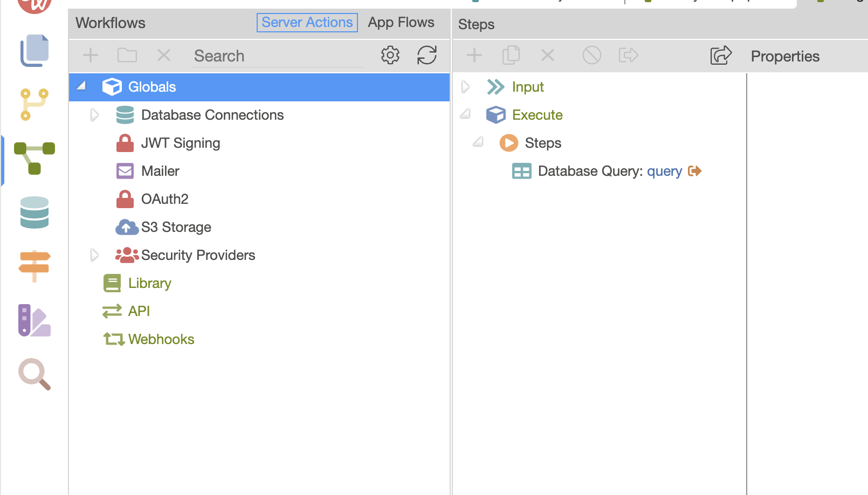
Task: Refresh the workflows list
Action: click(426, 56)
